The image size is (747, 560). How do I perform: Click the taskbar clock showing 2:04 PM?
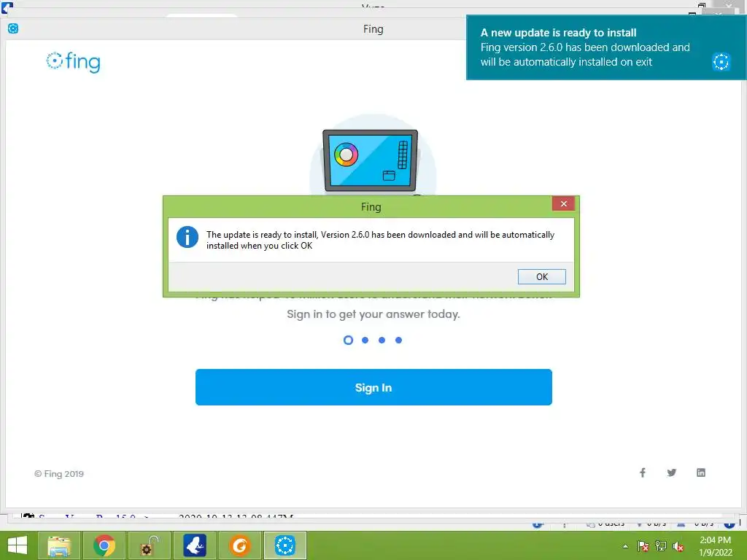coord(715,545)
